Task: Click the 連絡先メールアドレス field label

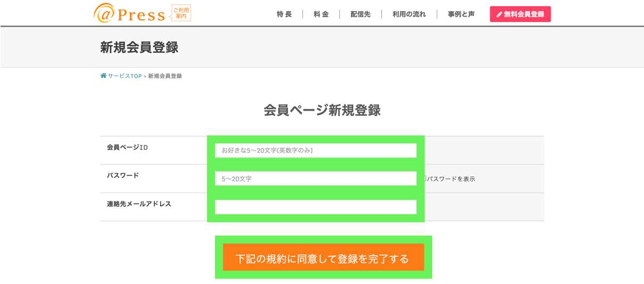Action: point(139,204)
